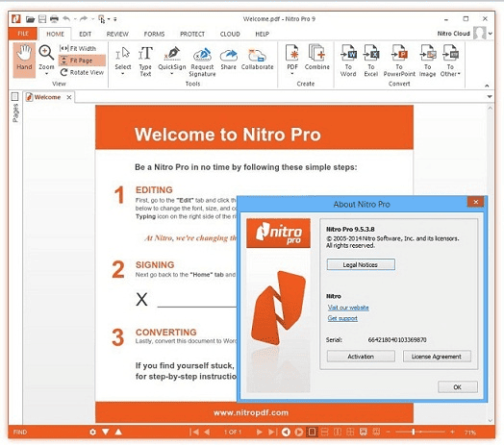Open the document tabs list dropdown arrow

click(x=490, y=97)
